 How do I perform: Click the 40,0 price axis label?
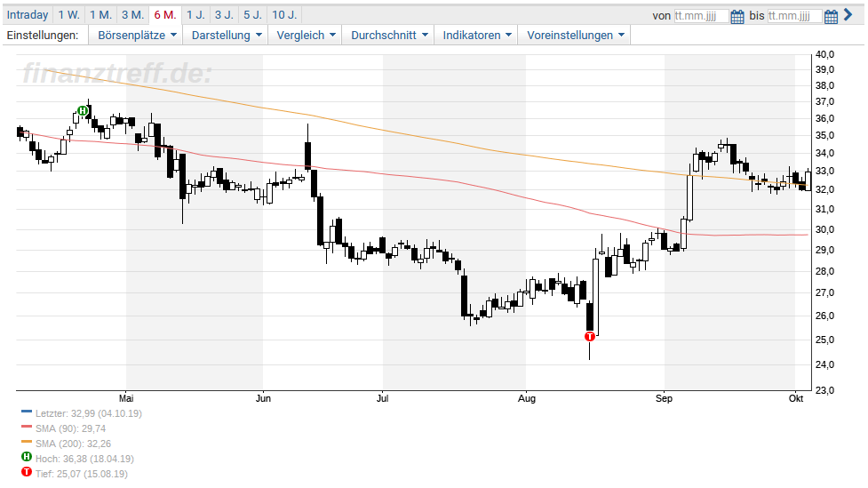click(x=824, y=54)
